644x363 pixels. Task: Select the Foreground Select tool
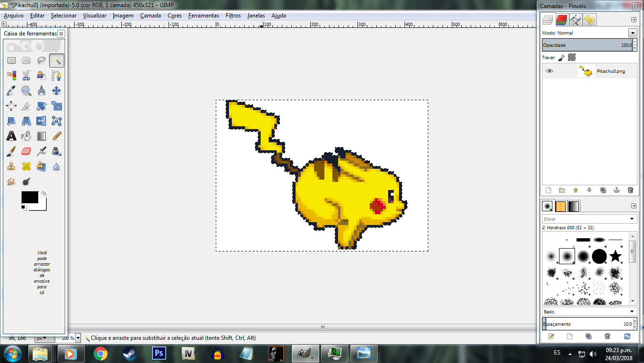[42, 76]
